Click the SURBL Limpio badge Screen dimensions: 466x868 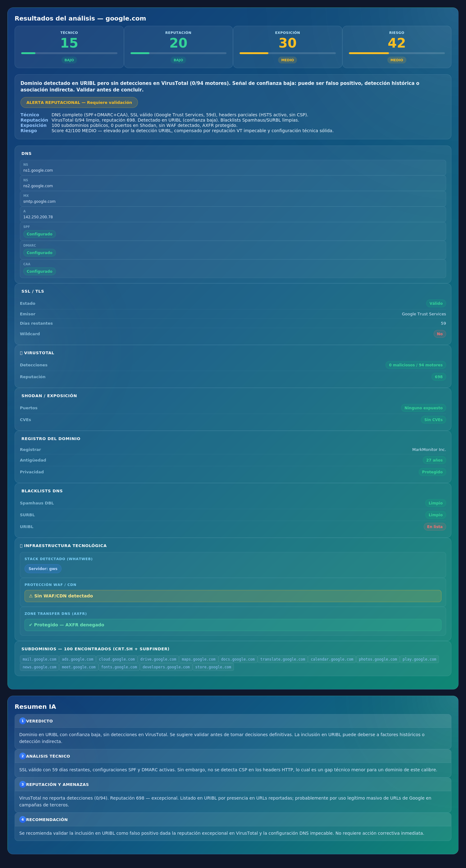[435, 515]
